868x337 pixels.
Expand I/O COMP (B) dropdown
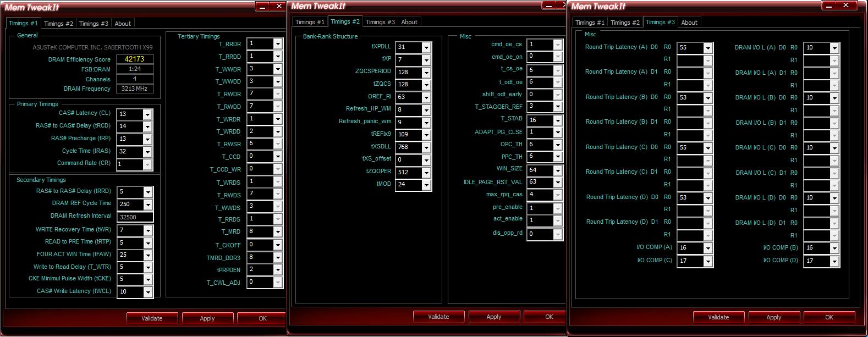coord(834,248)
